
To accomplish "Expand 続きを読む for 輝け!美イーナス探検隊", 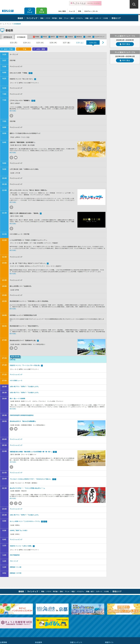I will [x=13, y=409].
